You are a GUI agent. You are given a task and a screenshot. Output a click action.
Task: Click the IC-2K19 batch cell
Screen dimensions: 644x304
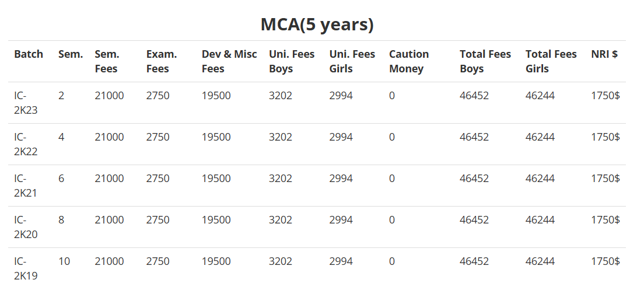[26, 268]
